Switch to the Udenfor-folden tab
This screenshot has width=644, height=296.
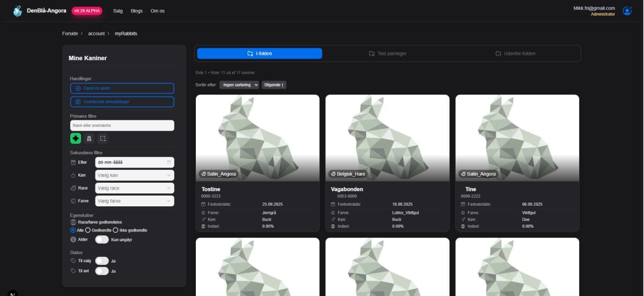point(515,53)
